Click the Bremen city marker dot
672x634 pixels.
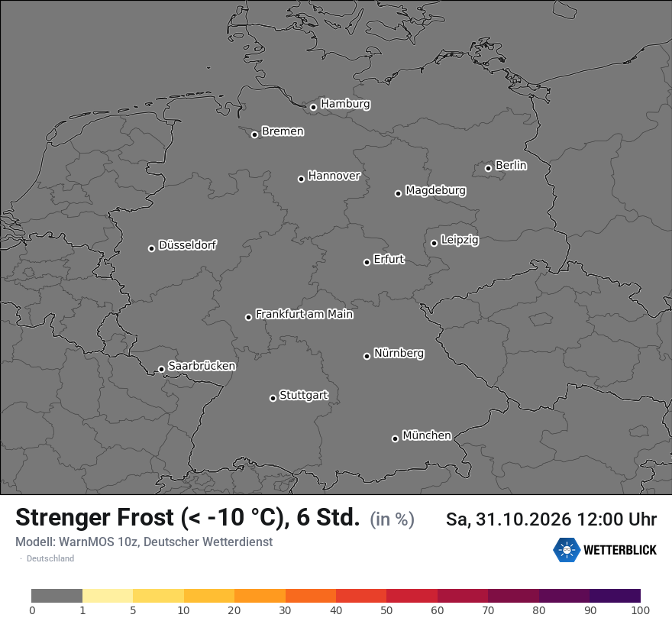(x=254, y=134)
